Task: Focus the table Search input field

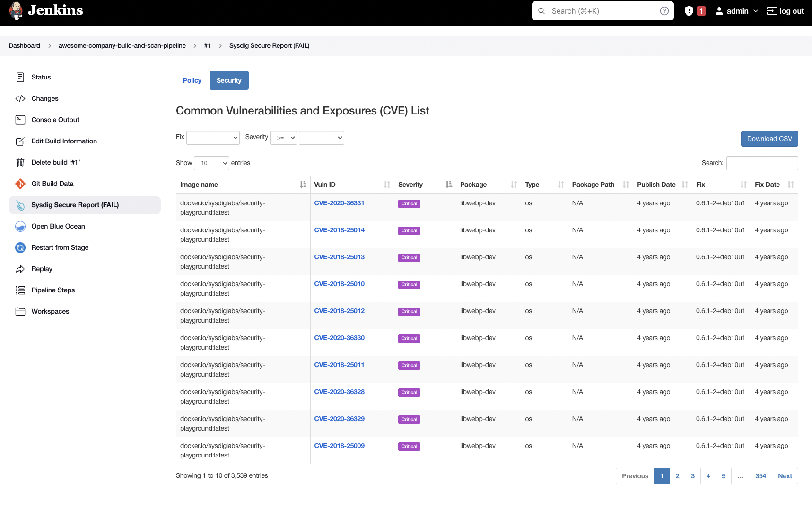Action: [762, 163]
